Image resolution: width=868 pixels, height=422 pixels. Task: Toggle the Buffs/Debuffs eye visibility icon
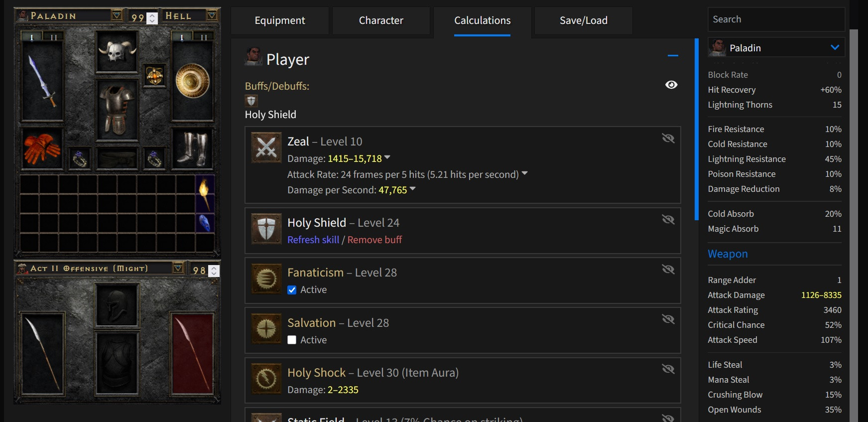[671, 85]
